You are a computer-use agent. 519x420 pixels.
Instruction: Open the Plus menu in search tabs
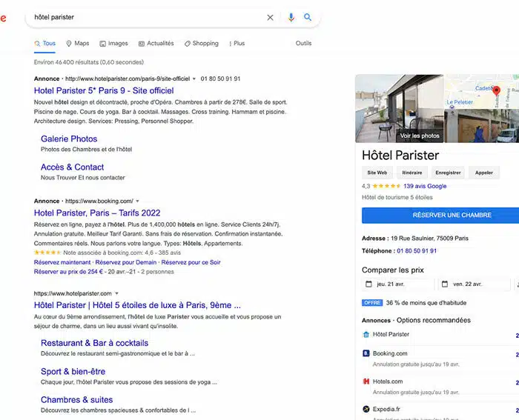pos(237,44)
